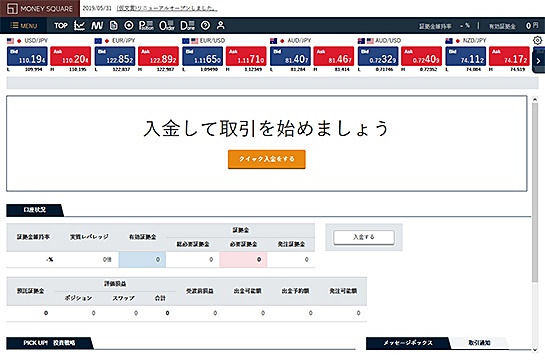Click the circle target icon
This screenshot has height=364, width=545.
(x=129, y=25)
